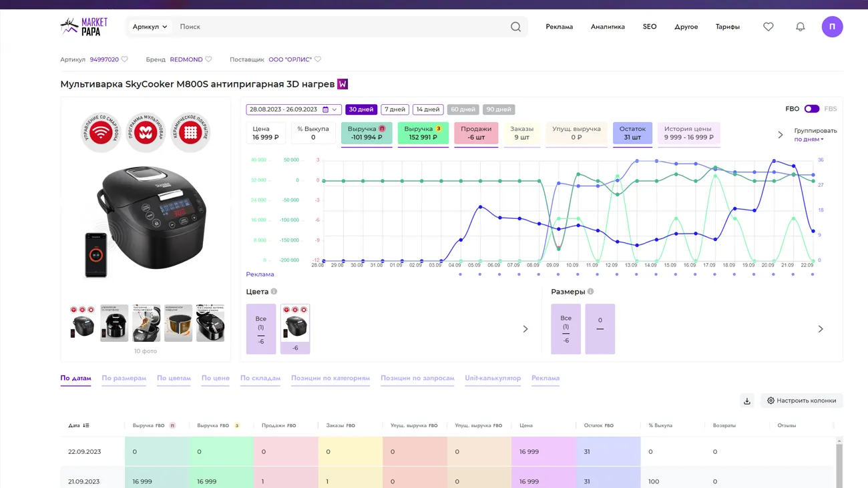Click the search magnifier icon

coord(515,27)
